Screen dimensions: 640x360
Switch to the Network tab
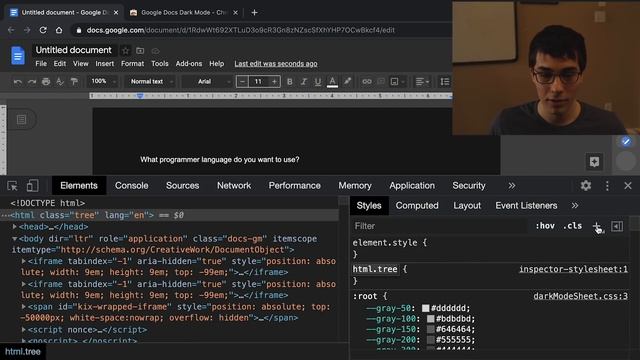coord(234,186)
